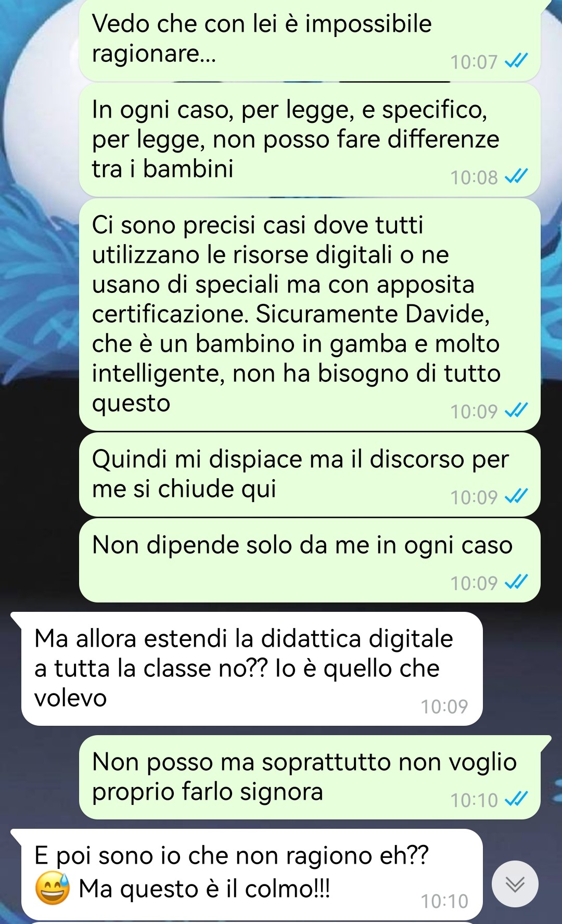The width and height of the screenshot is (562, 924).
Task: Tap the scroll-to-bottom double chevron button
Action: (x=515, y=884)
